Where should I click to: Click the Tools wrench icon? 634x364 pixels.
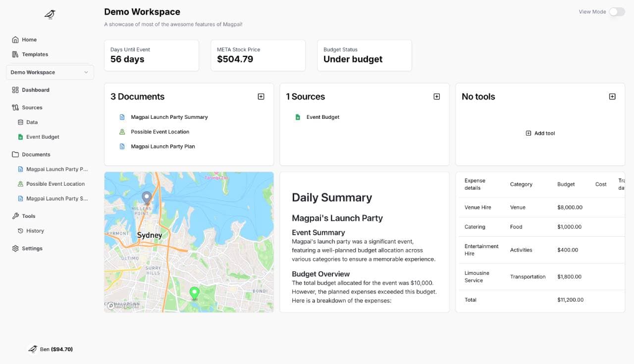[x=15, y=216]
